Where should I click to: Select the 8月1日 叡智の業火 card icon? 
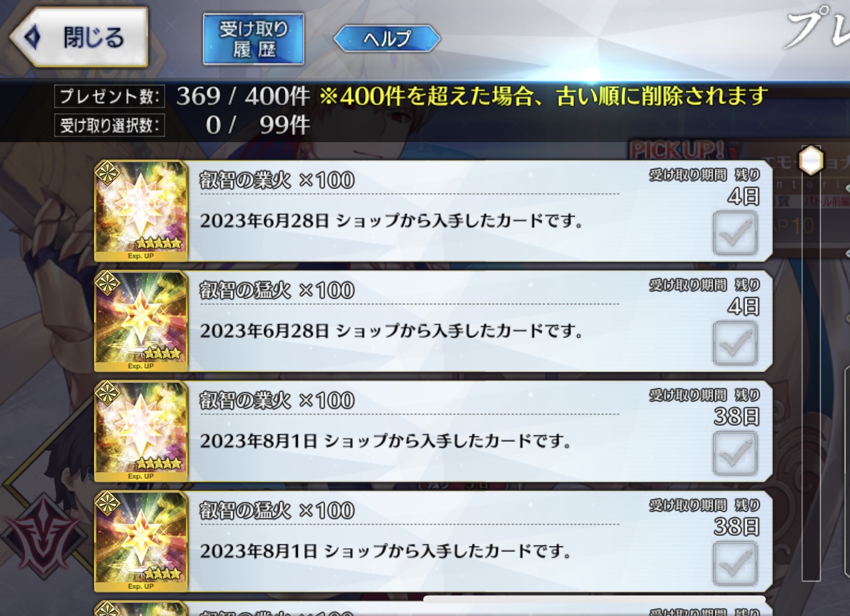coord(141,431)
